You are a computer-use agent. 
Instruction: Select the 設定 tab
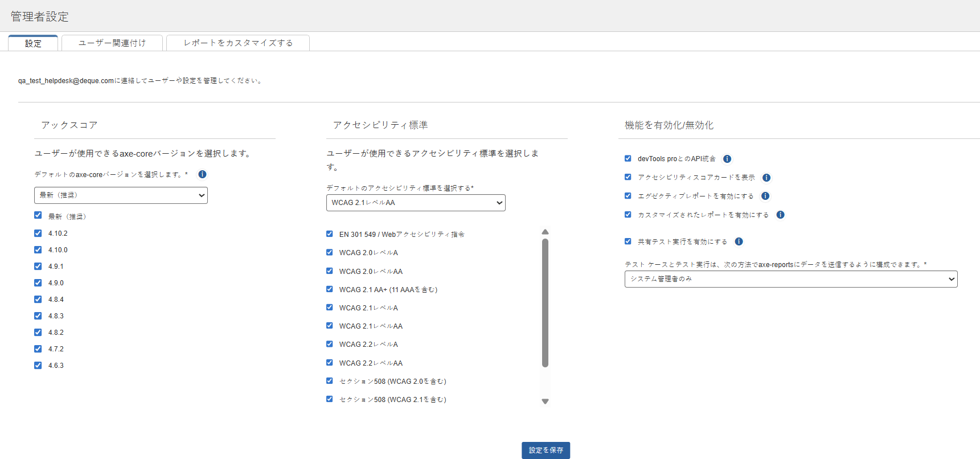tap(33, 43)
